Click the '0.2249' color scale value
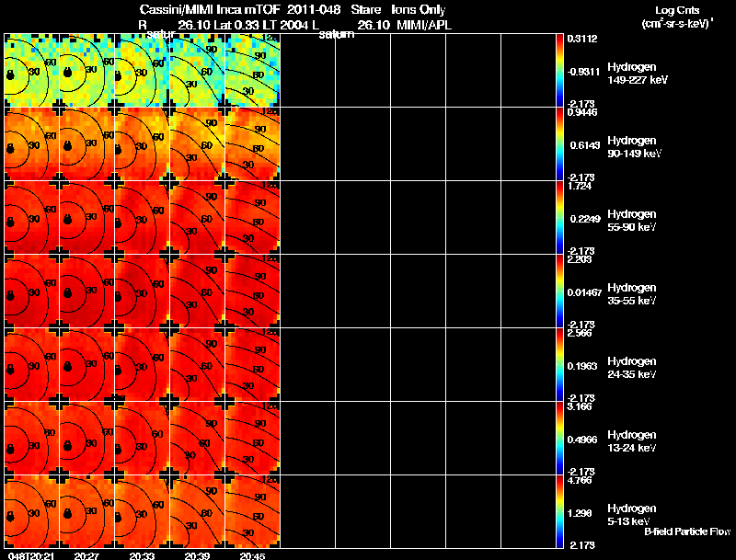The height and width of the screenshot is (560, 736). pyautogui.click(x=585, y=219)
